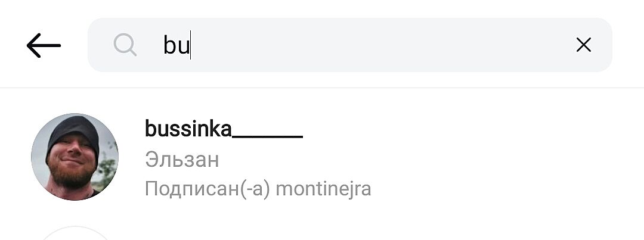Tap the black beanie in the avatar
Screen dimensions: 644x240
click(73, 131)
